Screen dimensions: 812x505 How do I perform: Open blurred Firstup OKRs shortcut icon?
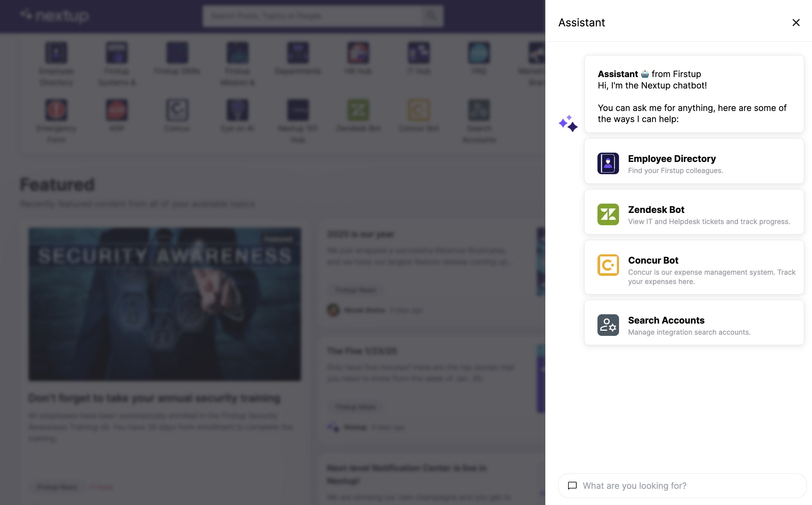point(177,53)
